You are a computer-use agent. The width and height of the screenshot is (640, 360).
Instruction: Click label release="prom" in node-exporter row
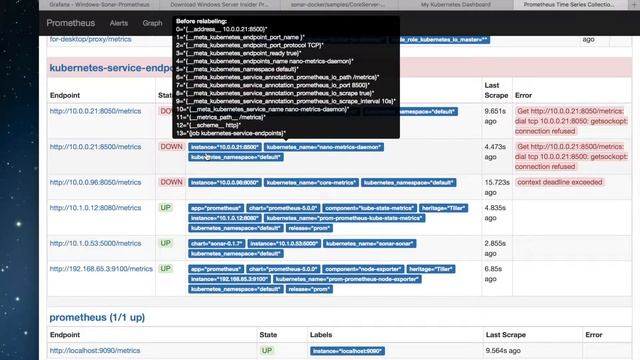tap(309, 289)
